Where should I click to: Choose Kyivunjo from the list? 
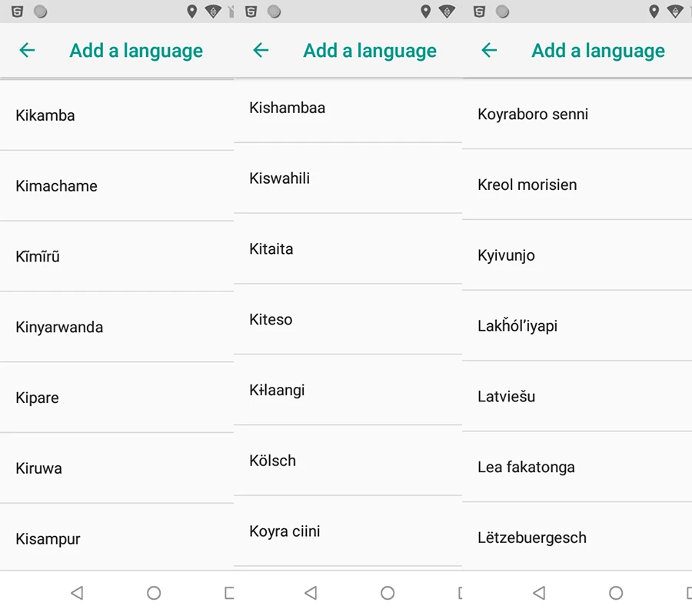(577, 255)
